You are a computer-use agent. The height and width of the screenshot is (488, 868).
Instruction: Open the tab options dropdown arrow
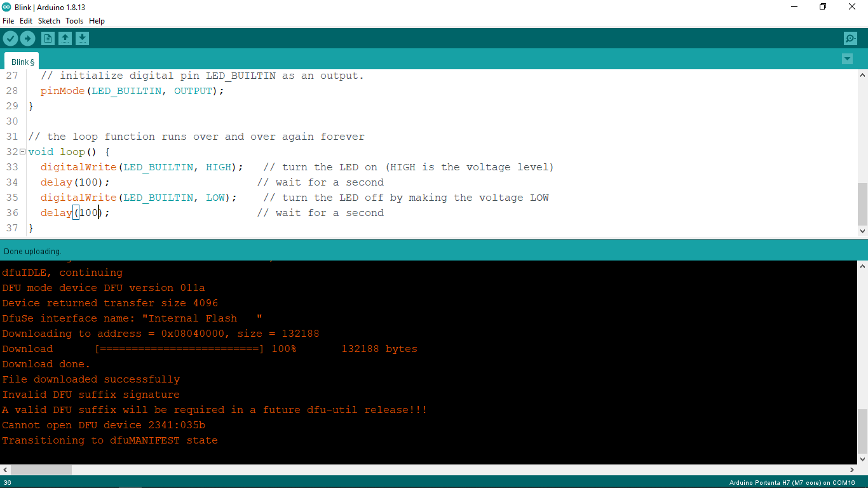[847, 59]
